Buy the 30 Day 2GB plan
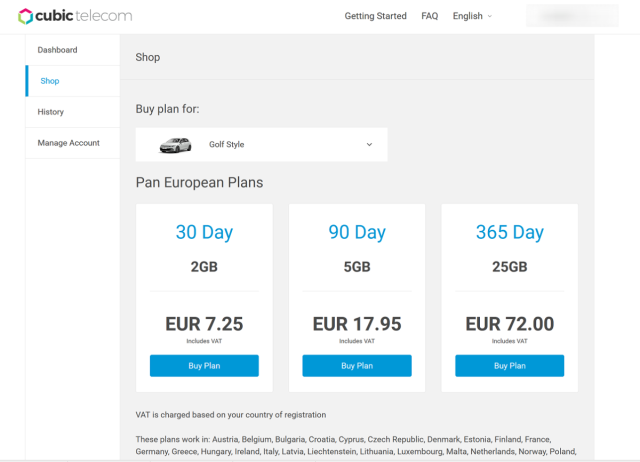 [x=204, y=366]
